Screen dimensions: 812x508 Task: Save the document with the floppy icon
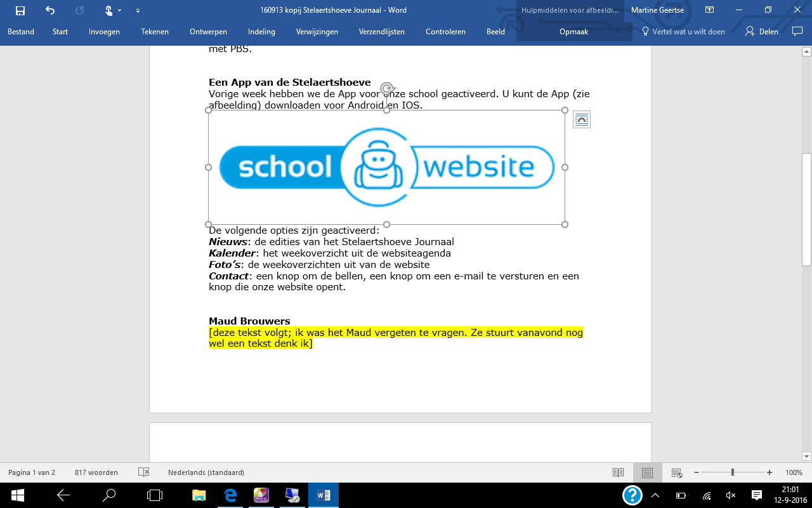(x=20, y=10)
